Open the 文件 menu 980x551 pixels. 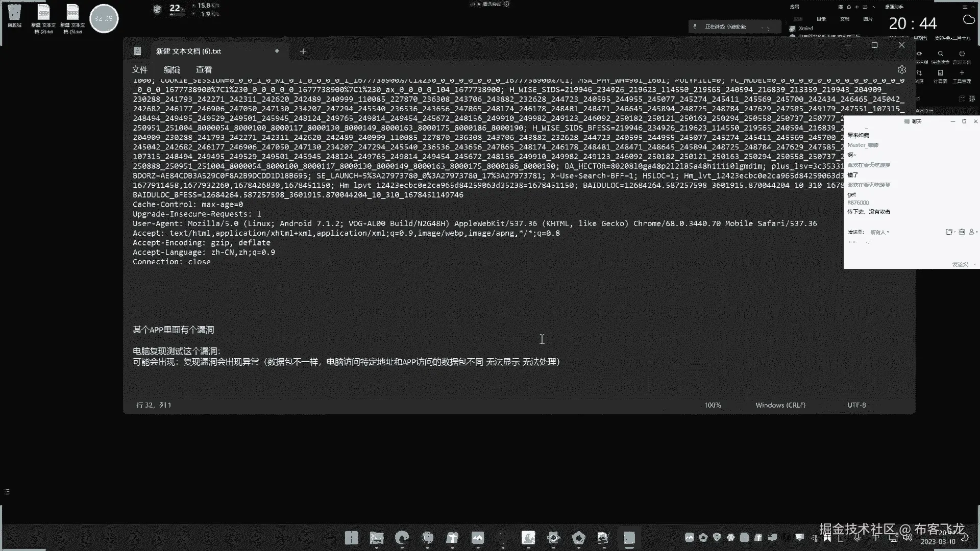point(139,69)
